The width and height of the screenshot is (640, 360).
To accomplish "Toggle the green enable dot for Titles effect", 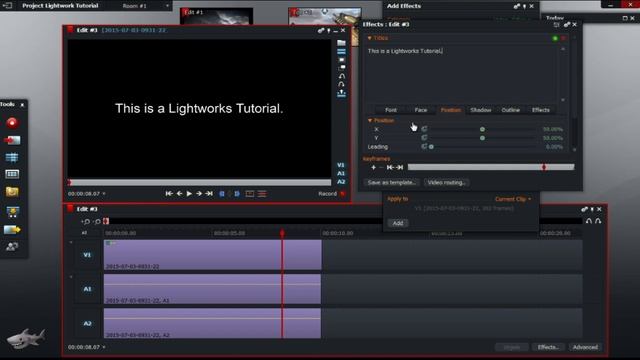I will tap(555, 38).
